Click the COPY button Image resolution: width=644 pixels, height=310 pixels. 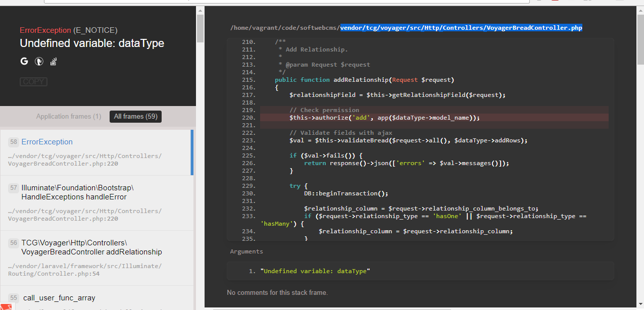tap(33, 81)
